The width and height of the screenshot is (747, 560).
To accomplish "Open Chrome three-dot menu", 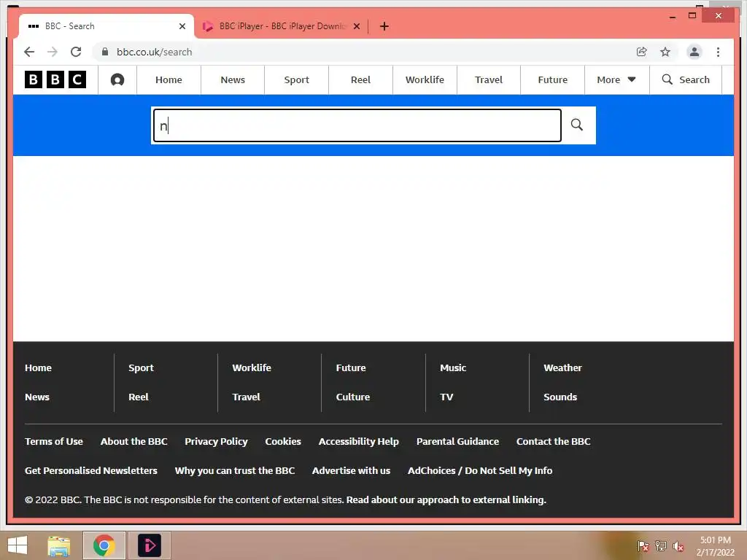I will (718, 52).
